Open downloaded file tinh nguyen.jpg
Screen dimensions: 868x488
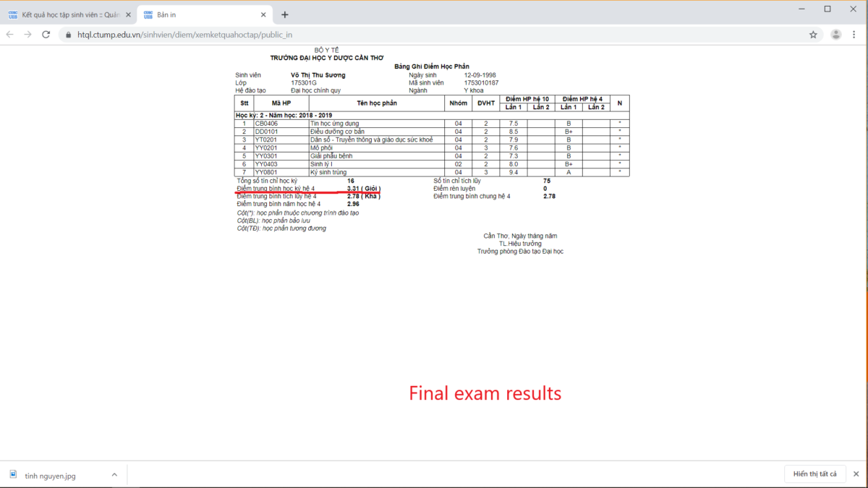point(50,476)
